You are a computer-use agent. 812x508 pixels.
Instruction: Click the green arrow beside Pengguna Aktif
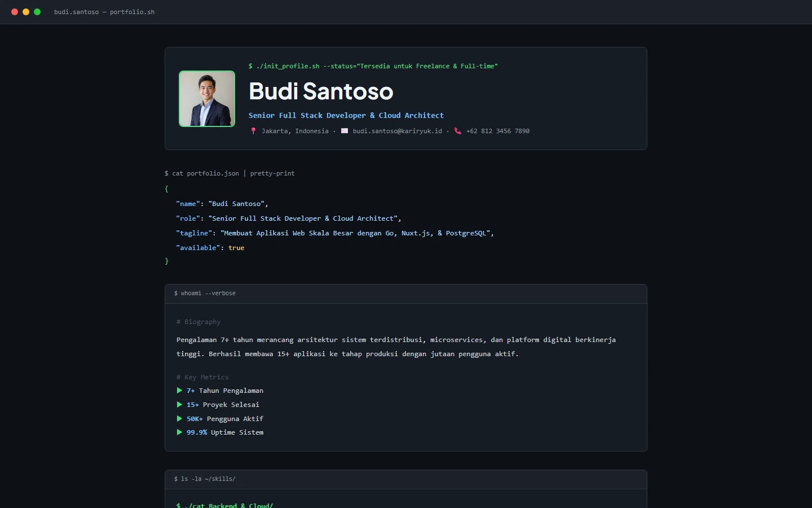click(179, 419)
